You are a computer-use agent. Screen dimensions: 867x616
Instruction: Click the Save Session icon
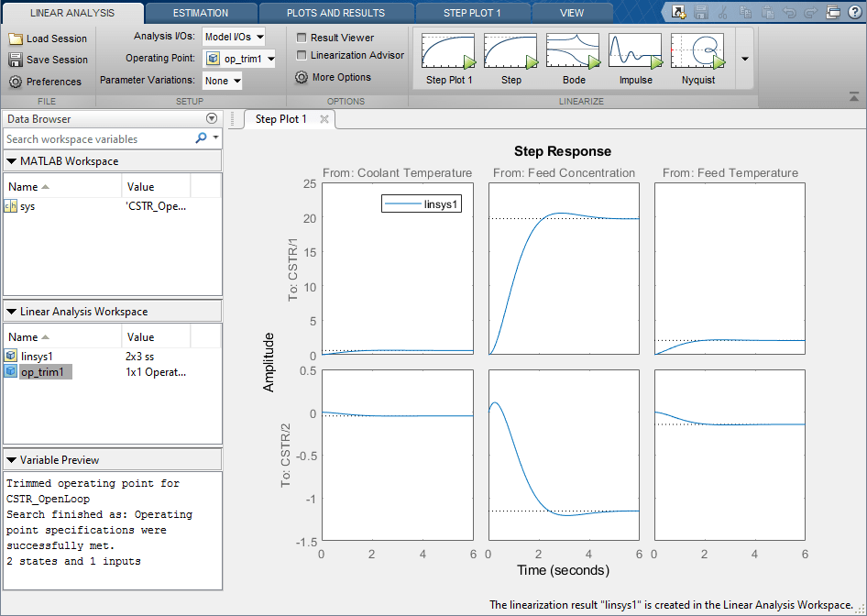point(16,60)
